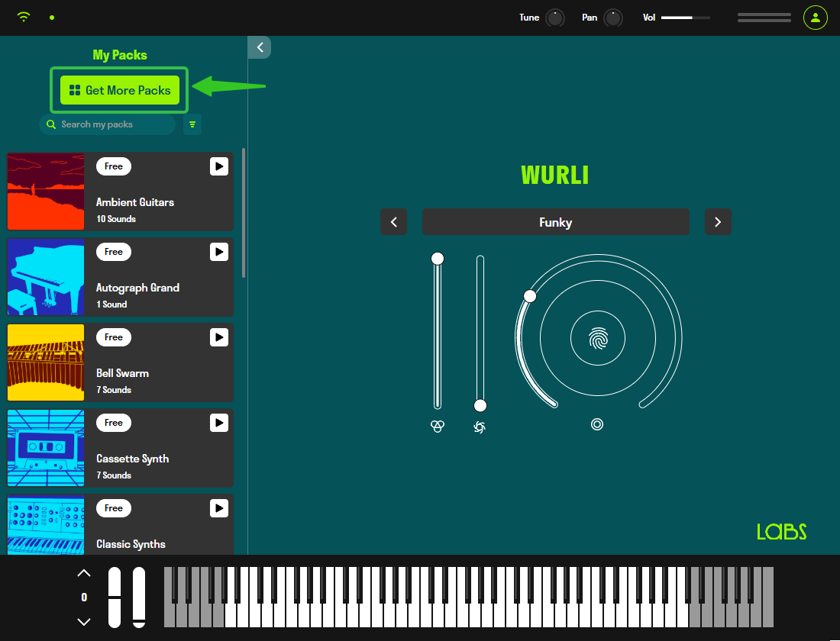Preview the Classic Synths pack
The width and height of the screenshot is (840, 641).
(219, 508)
